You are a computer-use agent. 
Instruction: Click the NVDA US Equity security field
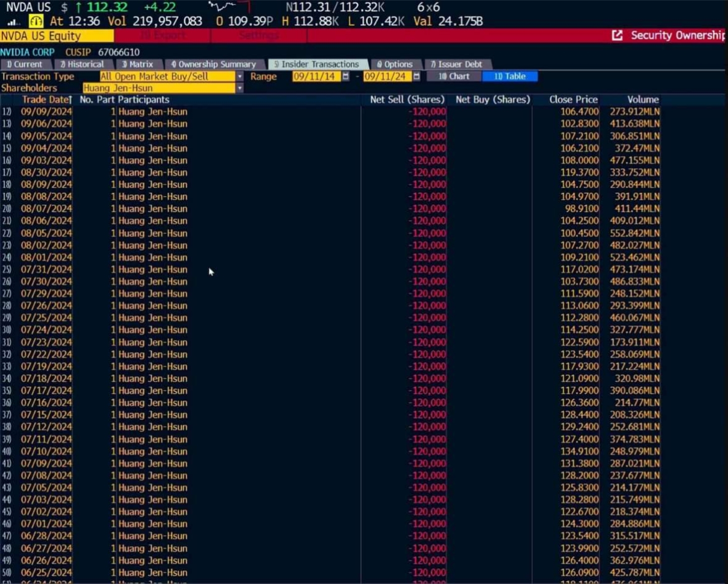57,36
